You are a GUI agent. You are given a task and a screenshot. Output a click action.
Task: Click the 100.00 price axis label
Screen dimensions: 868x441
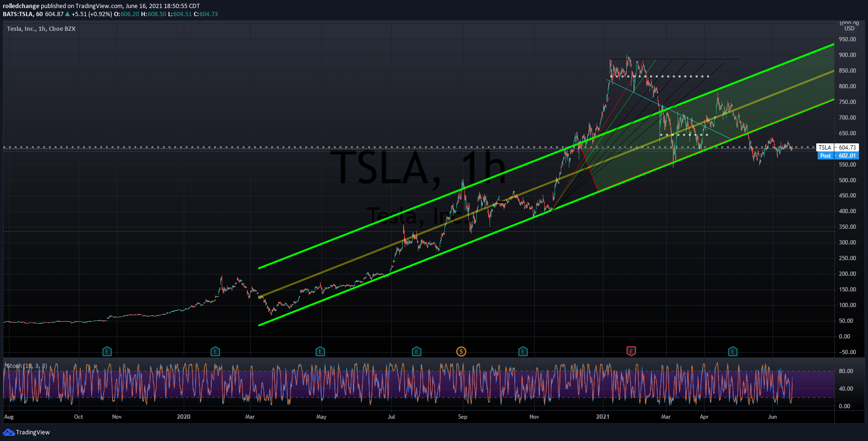tap(847, 305)
